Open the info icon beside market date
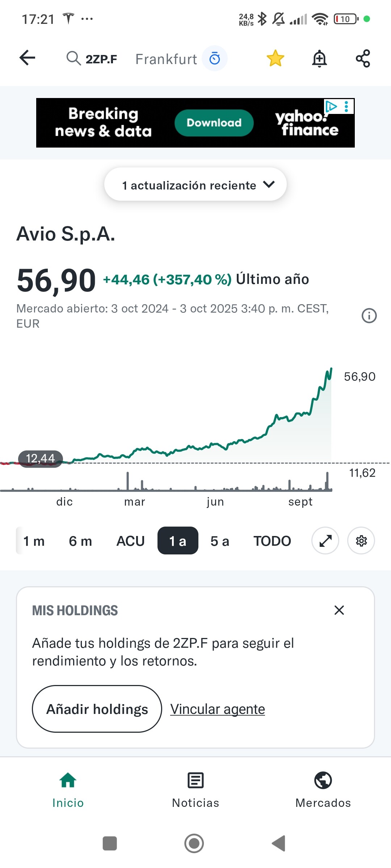This screenshot has height=868, width=391. [369, 316]
